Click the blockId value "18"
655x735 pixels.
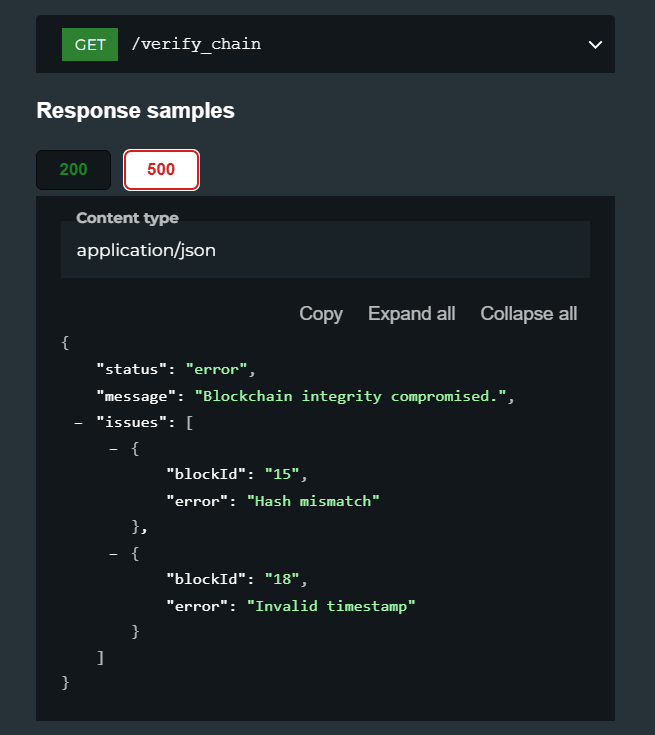point(282,579)
